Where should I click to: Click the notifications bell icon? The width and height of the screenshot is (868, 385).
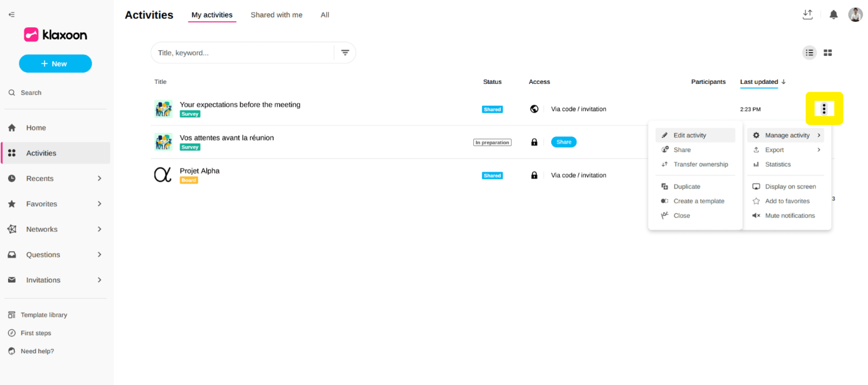pos(833,15)
